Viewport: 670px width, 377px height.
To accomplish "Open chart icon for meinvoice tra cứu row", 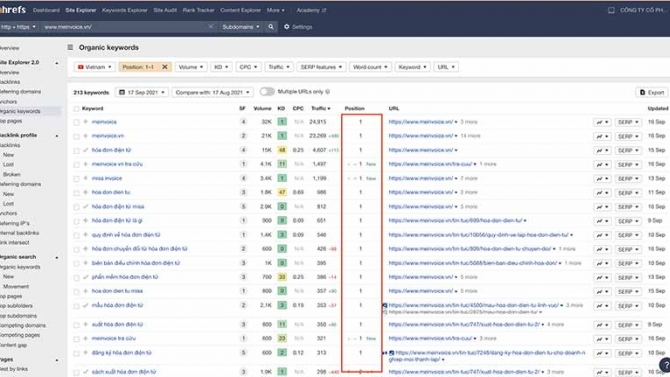I will click(x=602, y=339).
